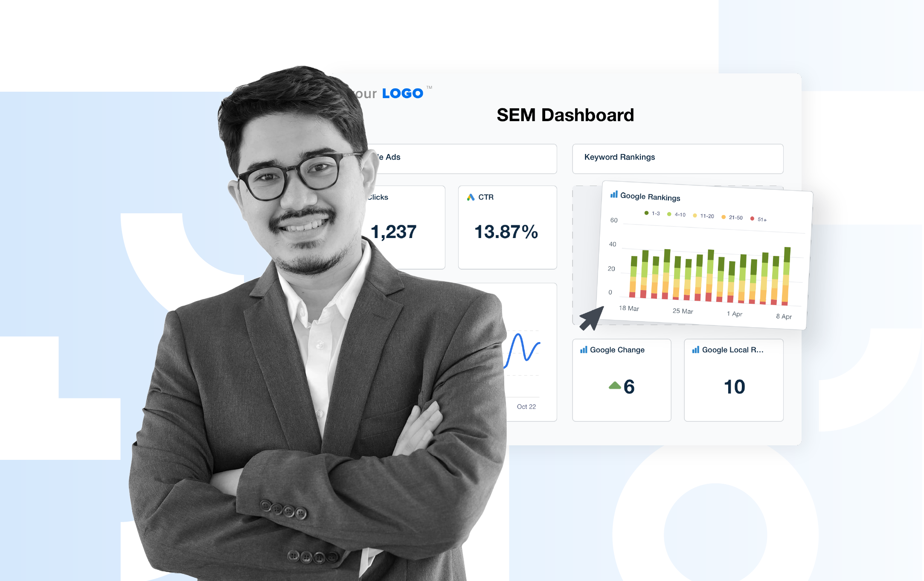Select the Clicks value 1,237
This screenshot has width=924, height=581.
tap(393, 232)
